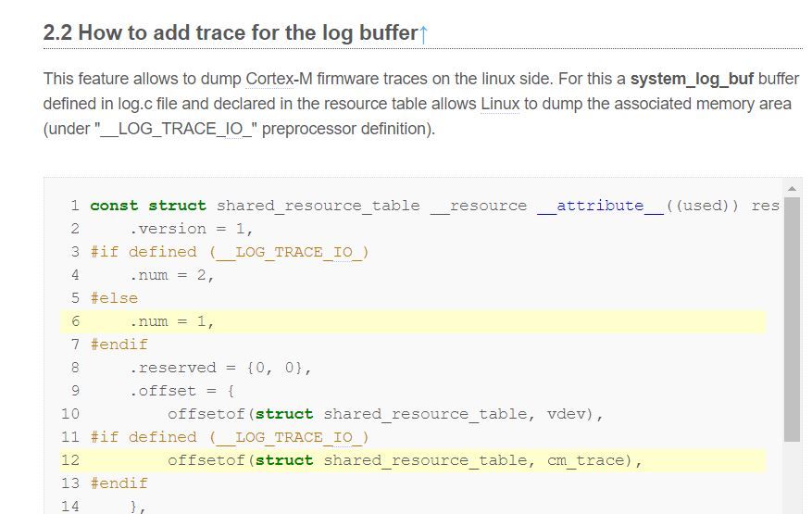The height and width of the screenshot is (514, 812).
Task: Click the offsetof vdev entry on line 10
Action: point(385,414)
